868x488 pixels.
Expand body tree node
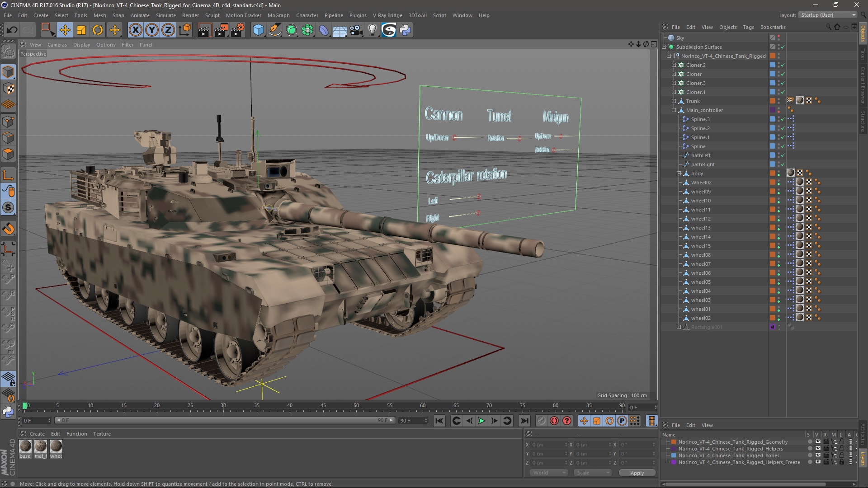click(679, 174)
